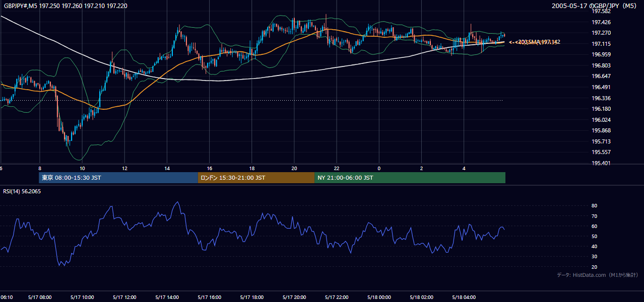The image size is (644, 302).
Task: Click price axis label 196.024
Action: click(x=601, y=120)
